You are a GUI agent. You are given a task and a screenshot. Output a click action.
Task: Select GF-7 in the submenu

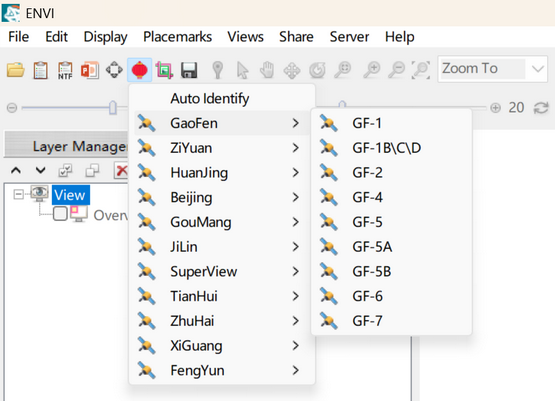pos(391,321)
